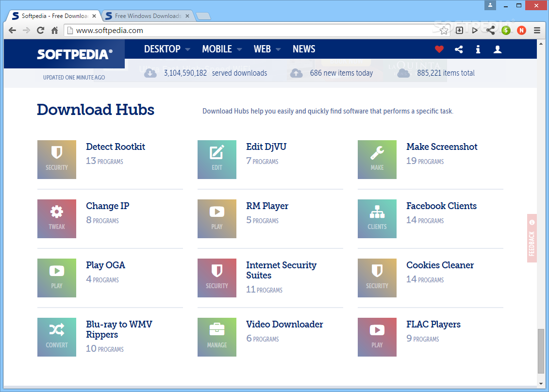Click the Softpedia logo
Image resolution: width=549 pixels, height=392 pixels.
pyautogui.click(x=75, y=54)
